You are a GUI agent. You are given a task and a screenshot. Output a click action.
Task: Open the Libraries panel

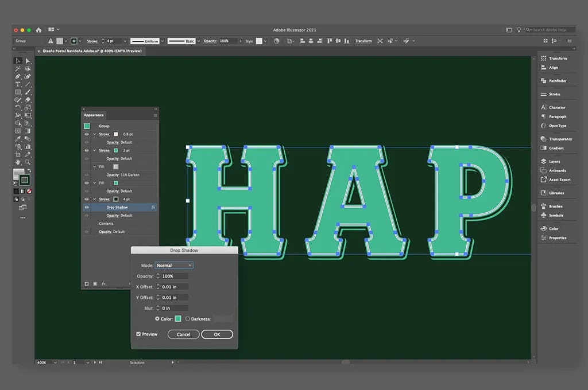point(553,193)
